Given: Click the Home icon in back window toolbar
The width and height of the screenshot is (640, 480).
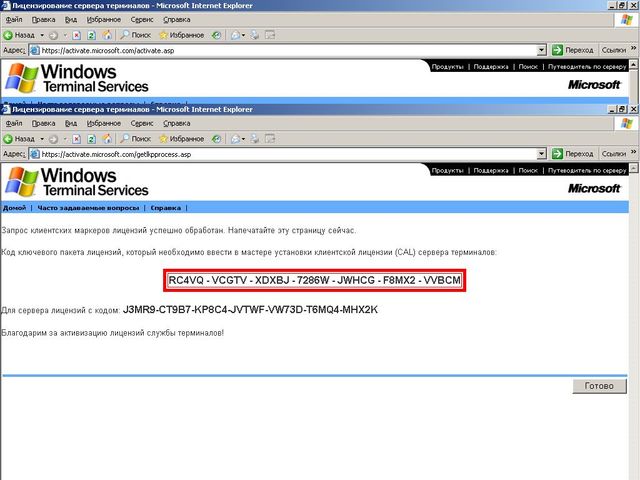Looking at the screenshot, I should pos(107,35).
